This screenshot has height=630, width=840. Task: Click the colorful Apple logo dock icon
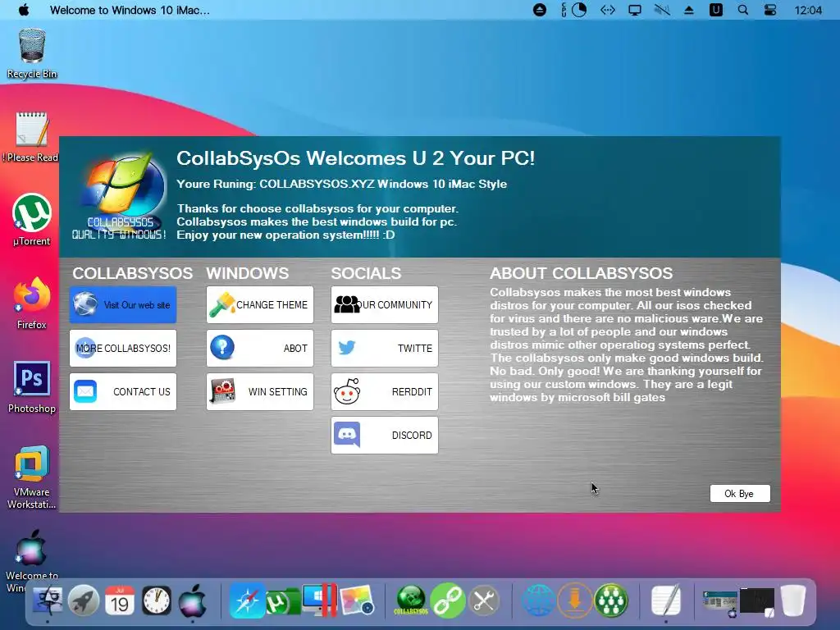pos(192,600)
